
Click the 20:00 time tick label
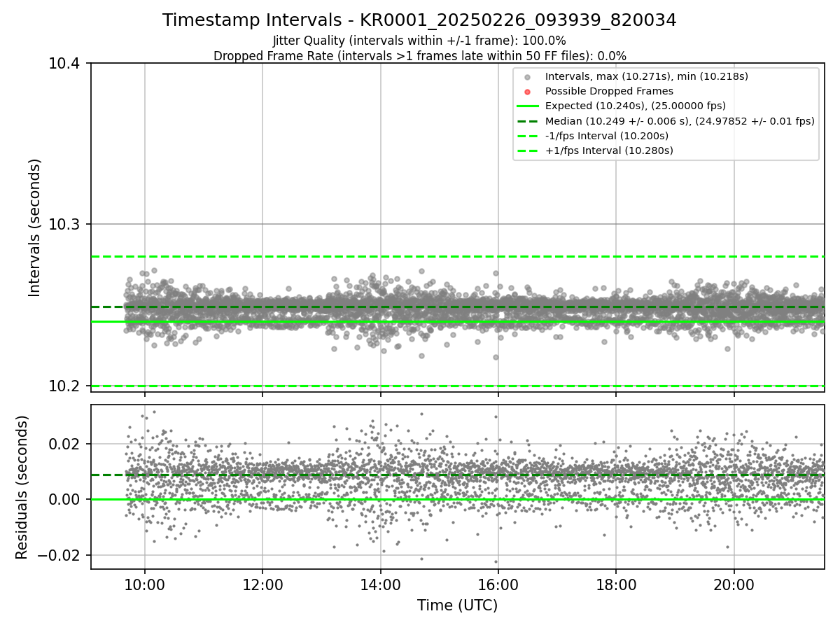[x=734, y=584]
